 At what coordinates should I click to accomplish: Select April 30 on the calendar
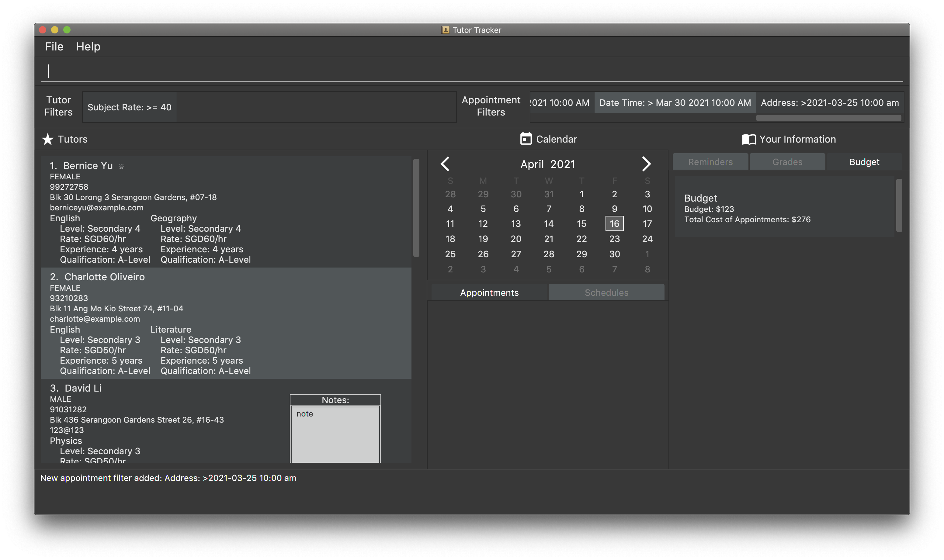coord(615,254)
